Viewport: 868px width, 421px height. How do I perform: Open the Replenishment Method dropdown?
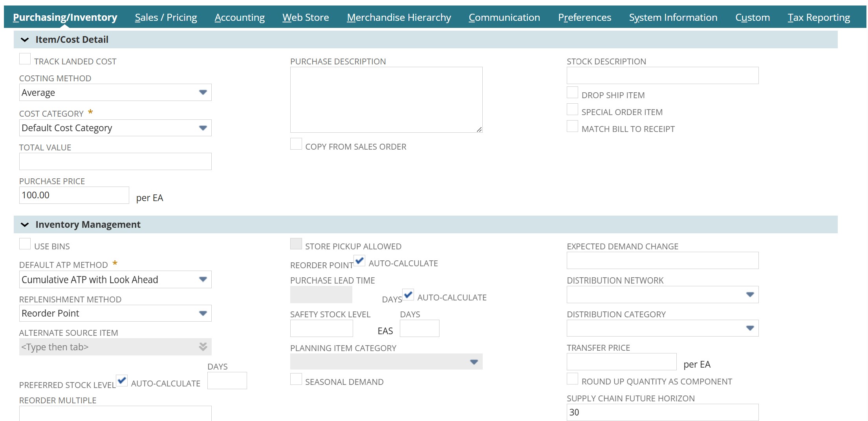point(203,313)
